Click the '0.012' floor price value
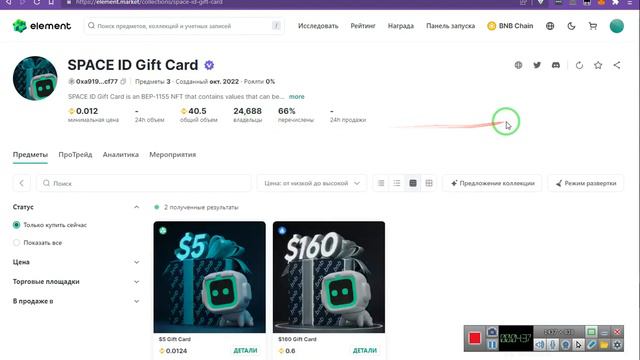 coord(87,111)
